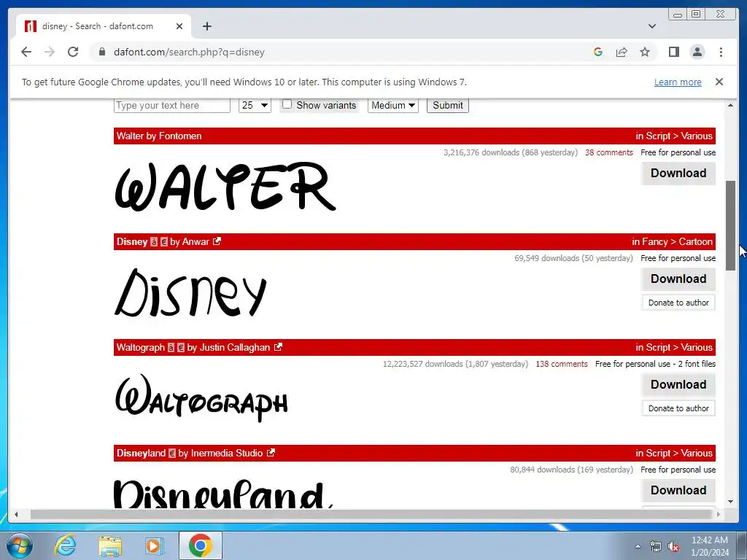Download the Walter font

point(678,174)
